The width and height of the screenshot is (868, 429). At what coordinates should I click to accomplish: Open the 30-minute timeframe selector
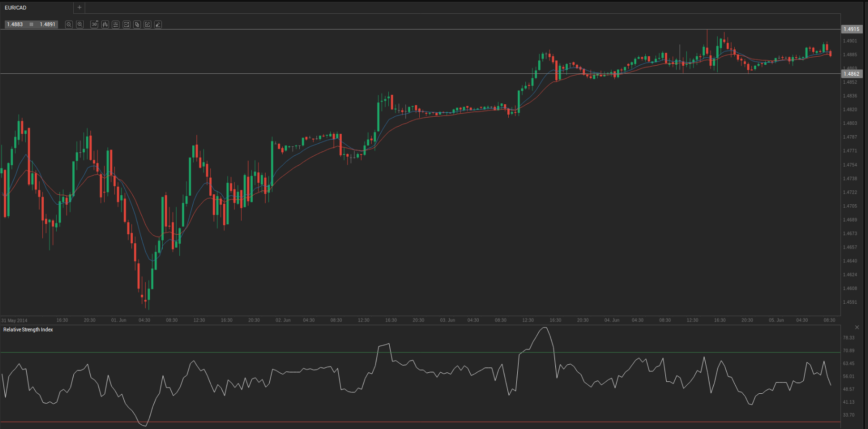coord(94,24)
